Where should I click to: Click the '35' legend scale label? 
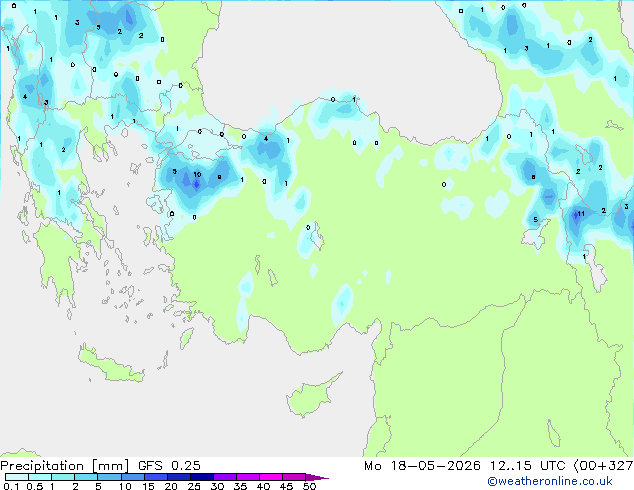click(x=240, y=486)
